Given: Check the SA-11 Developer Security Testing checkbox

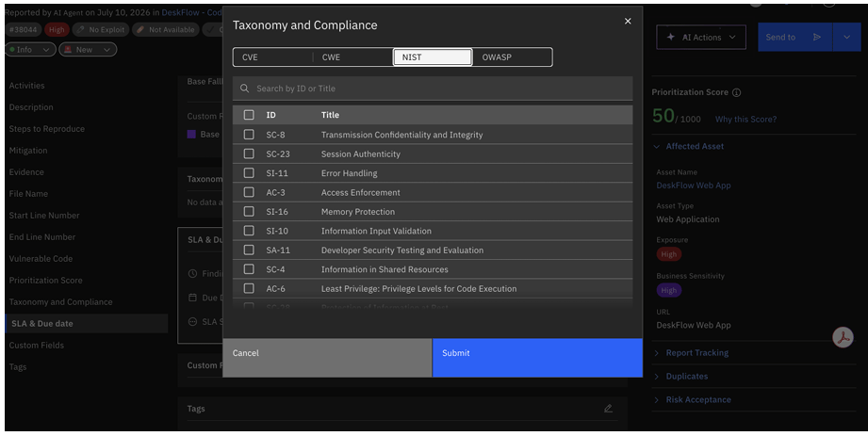Looking at the screenshot, I should click(249, 250).
